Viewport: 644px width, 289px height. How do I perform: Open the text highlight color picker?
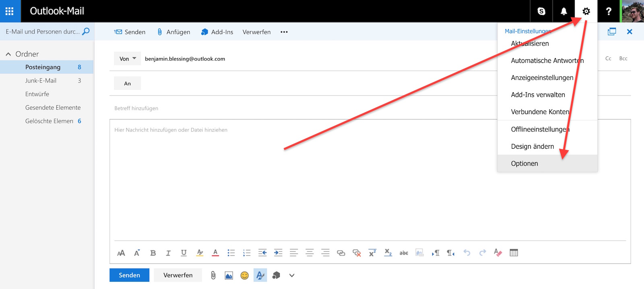pyautogui.click(x=200, y=253)
